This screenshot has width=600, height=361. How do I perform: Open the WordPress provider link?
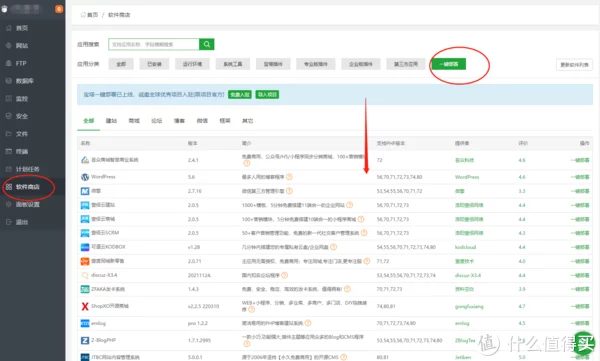tap(467, 177)
